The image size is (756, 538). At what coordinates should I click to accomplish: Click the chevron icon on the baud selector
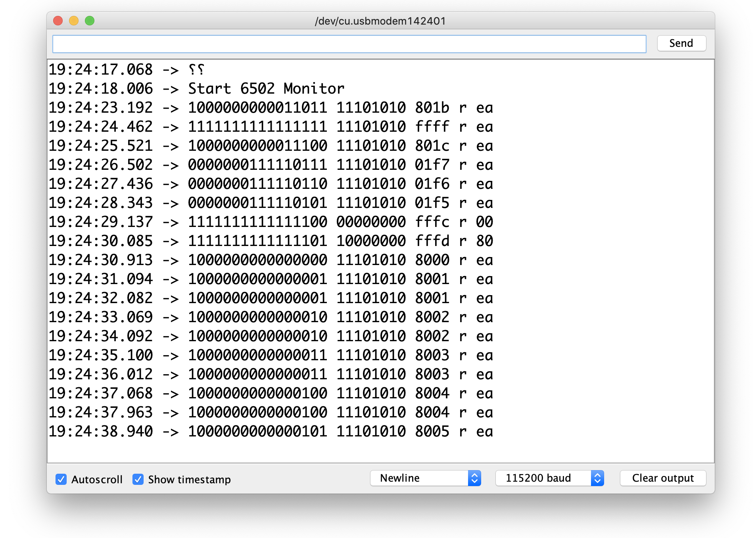pyautogui.click(x=598, y=478)
